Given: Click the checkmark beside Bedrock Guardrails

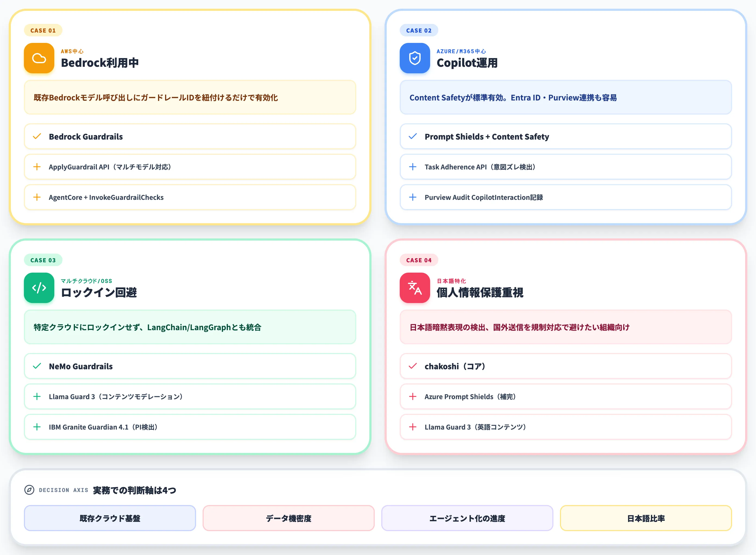Looking at the screenshot, I should pyautogui.click(x=37, y=136).
